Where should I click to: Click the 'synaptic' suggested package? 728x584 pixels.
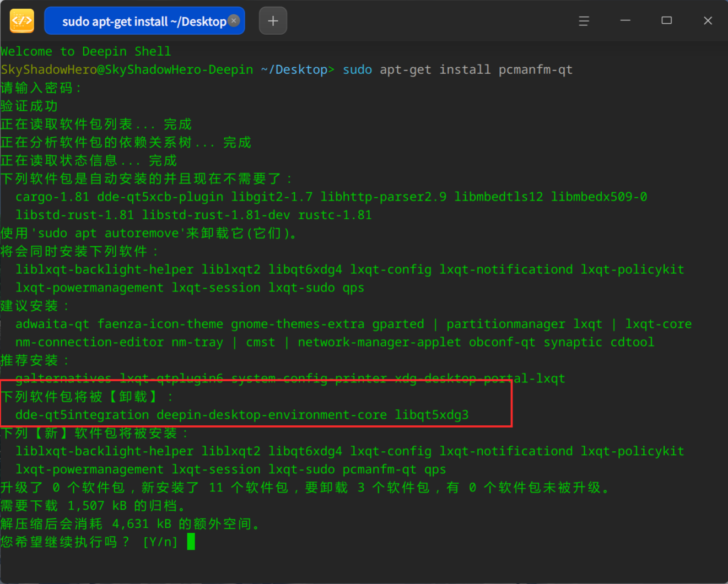coord(573,342)
